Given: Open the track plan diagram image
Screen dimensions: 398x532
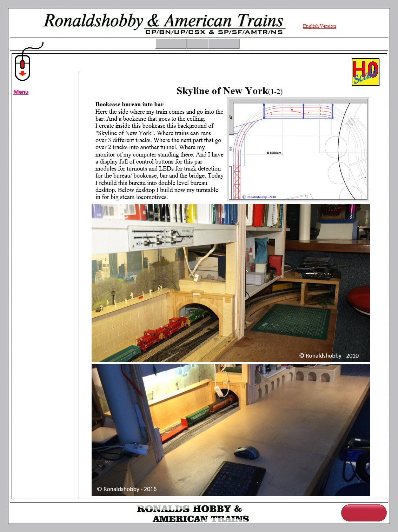Looking at the screenshot, I should (x=298, y=149).
